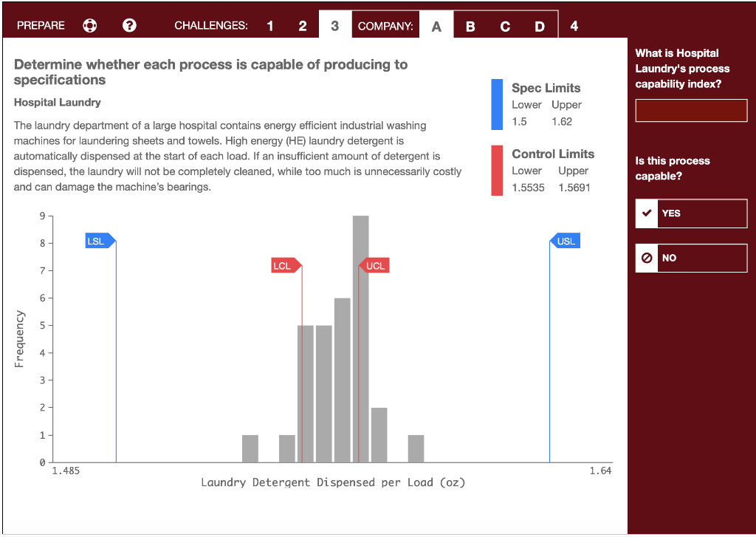
Task: Click the 'COMPANY:' label in header
Action: 385,26
